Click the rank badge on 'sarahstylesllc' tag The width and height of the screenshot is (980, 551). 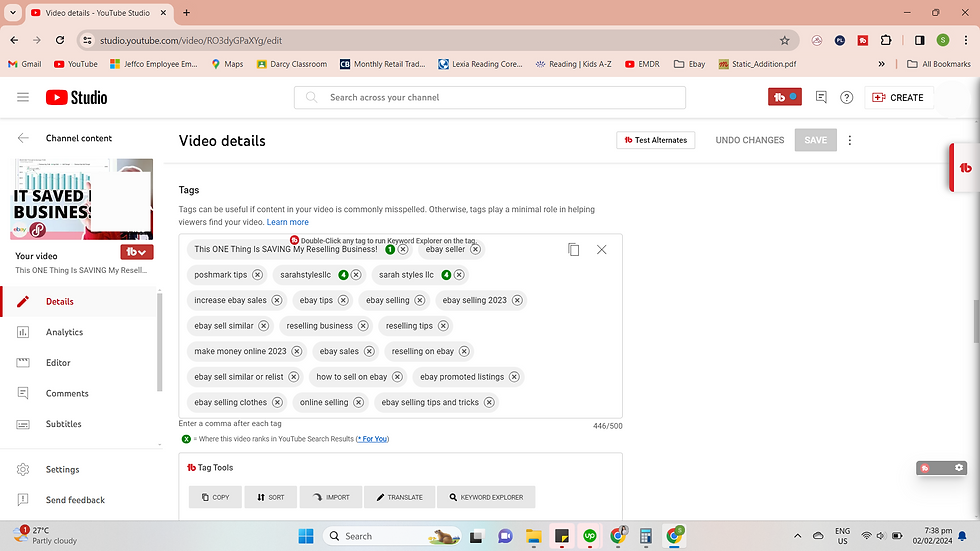(x=343, y=275)
